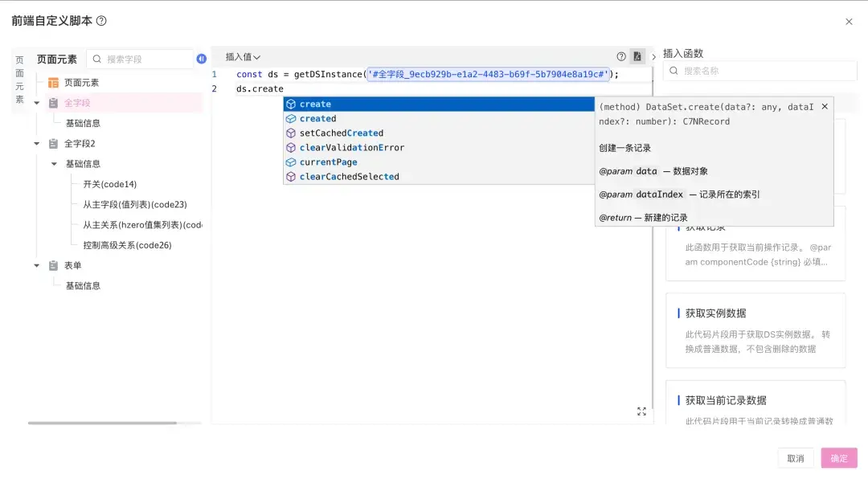
Task: Collapse the right panel using the chevron arrow
Action: pyautogui.click(x=653, y=57)
